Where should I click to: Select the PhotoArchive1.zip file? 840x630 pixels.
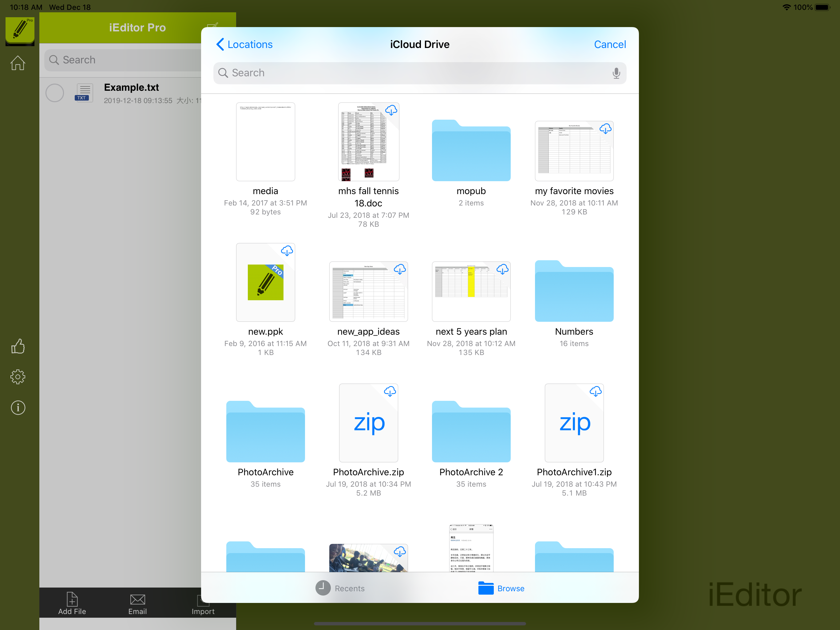point(574,423)
